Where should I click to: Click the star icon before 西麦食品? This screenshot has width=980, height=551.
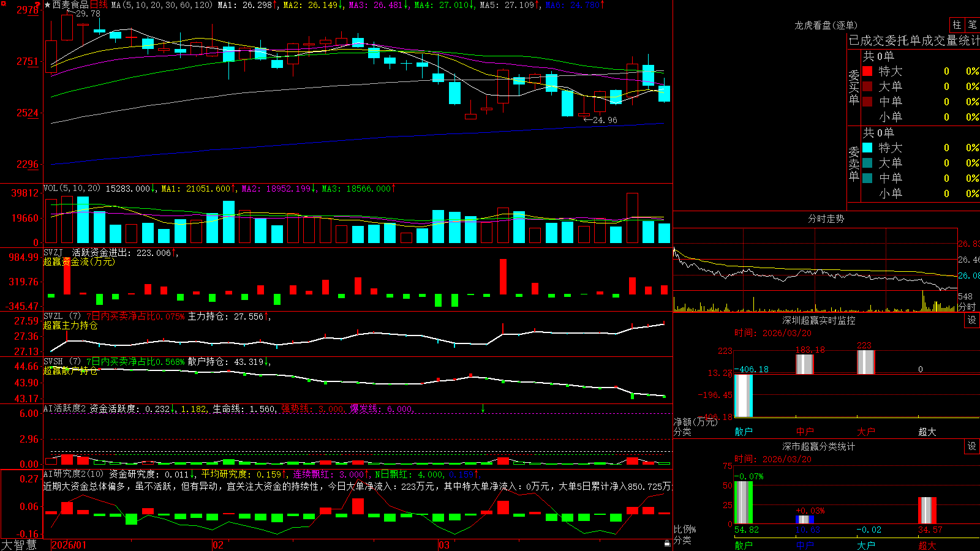[x=47, y=5]
